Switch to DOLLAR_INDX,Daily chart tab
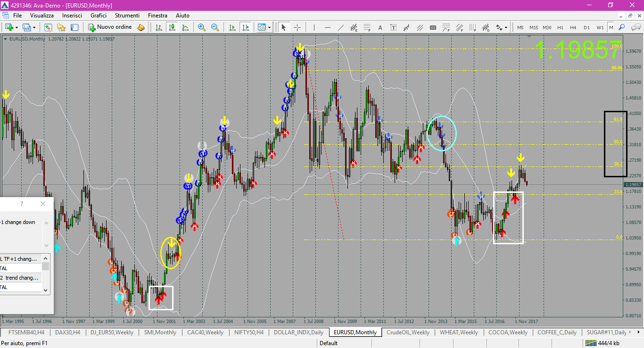 click(299, 332)
